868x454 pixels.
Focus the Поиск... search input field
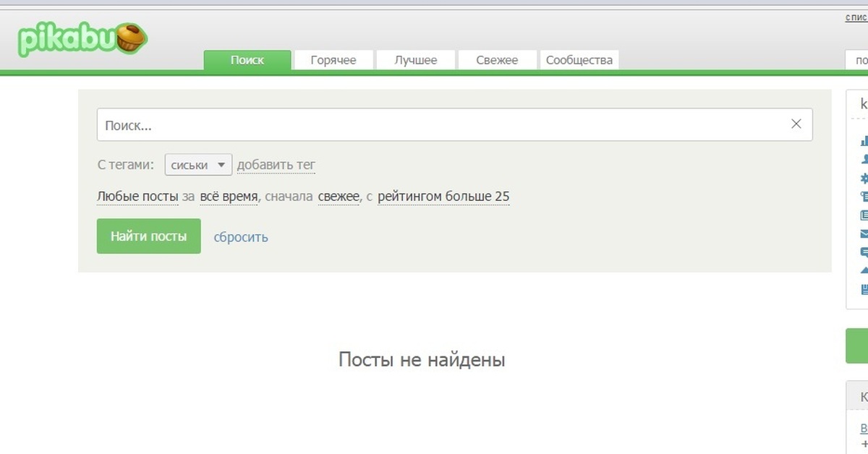pyautogui.click(x=454, y=124)
